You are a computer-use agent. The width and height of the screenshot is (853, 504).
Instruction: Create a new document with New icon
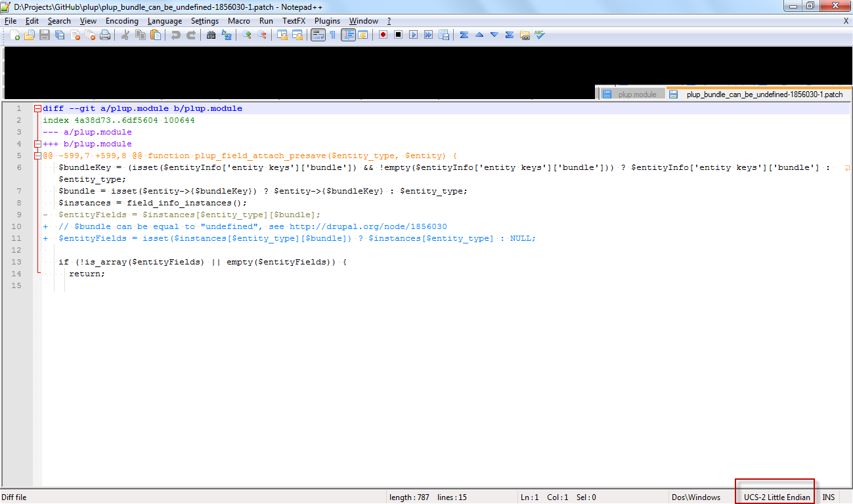(14, 35)
